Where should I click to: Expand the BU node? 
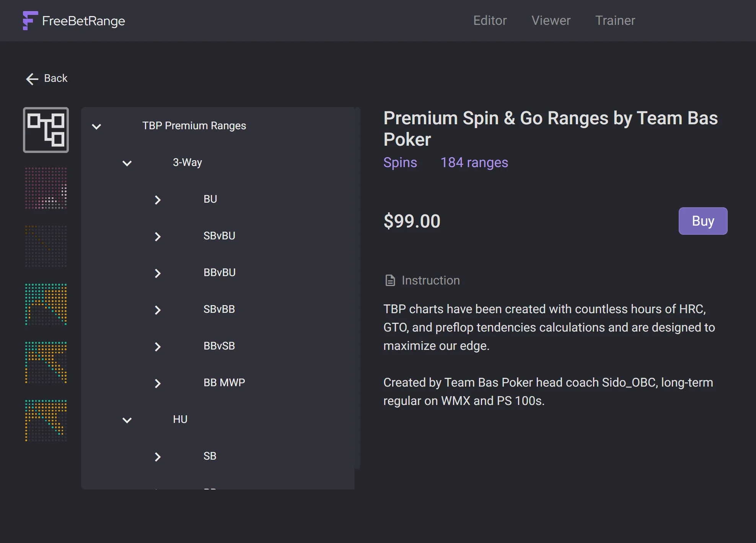point(158,200)
